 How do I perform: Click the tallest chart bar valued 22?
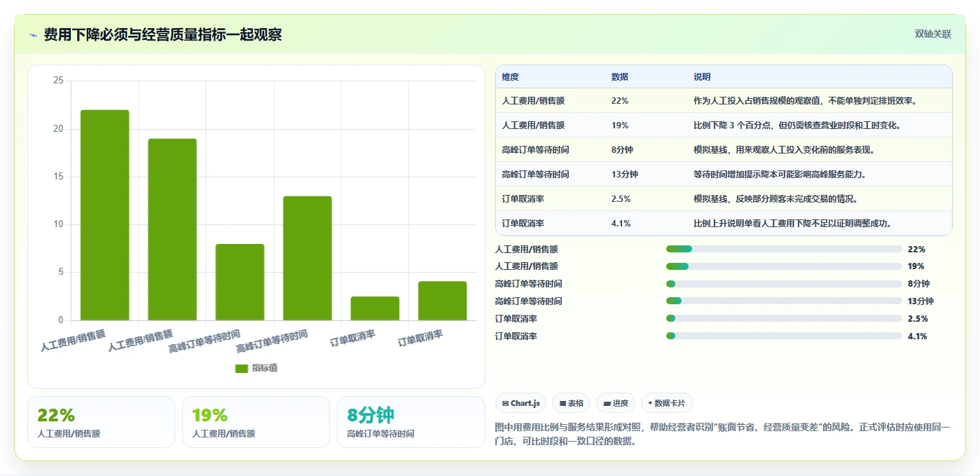point(105,215)
